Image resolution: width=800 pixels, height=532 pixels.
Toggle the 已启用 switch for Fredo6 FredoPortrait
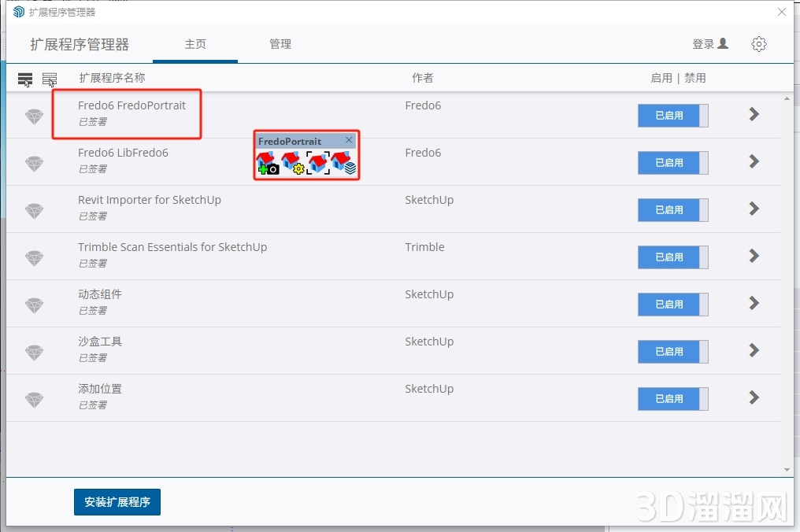(672, 116)
